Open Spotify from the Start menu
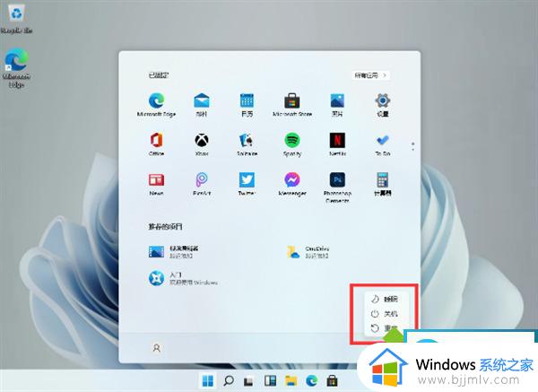538x392 pixels. pyautogui.click(x=292, y=144)
